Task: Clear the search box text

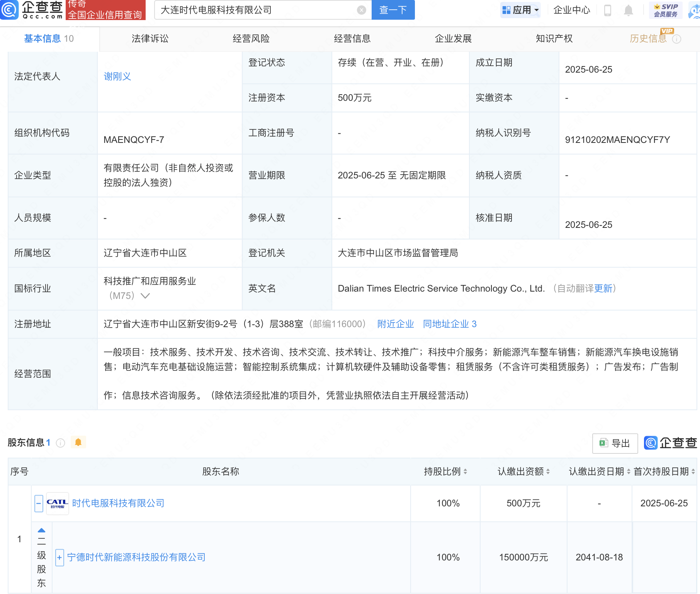Action: [362, 10]
